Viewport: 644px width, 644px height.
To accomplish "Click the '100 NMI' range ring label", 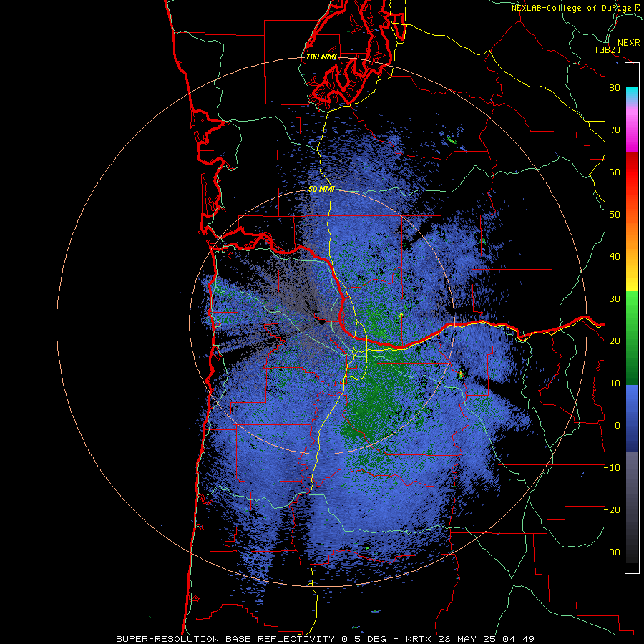I will (x=321, y=57).
